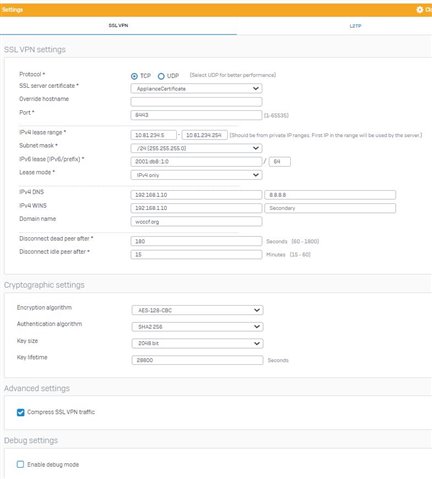The image size is (432, 479).
Task: Click the gear icon in orange header
Action: [420, 10]
